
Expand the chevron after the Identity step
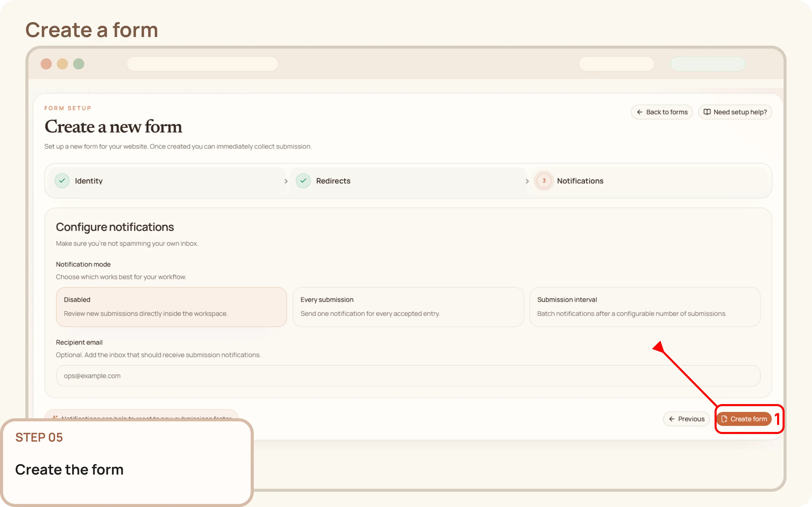[x=286, y=181]
